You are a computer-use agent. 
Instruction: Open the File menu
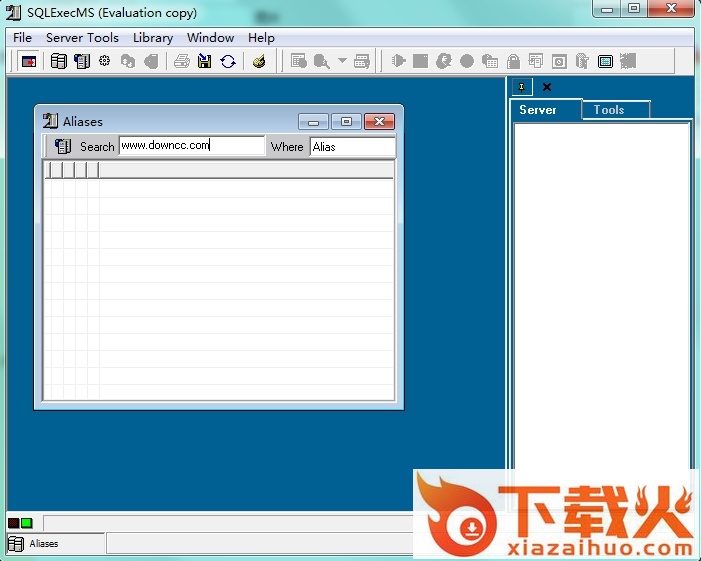coord(22,38)
